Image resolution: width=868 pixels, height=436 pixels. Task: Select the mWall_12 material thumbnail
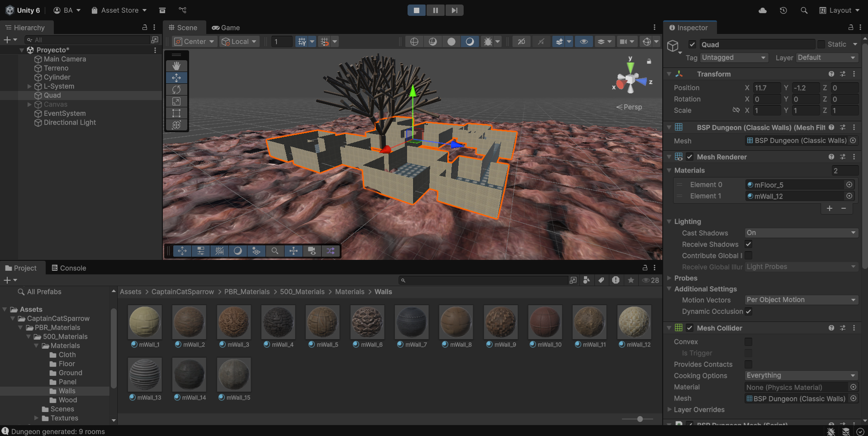[x=634, y=322]
